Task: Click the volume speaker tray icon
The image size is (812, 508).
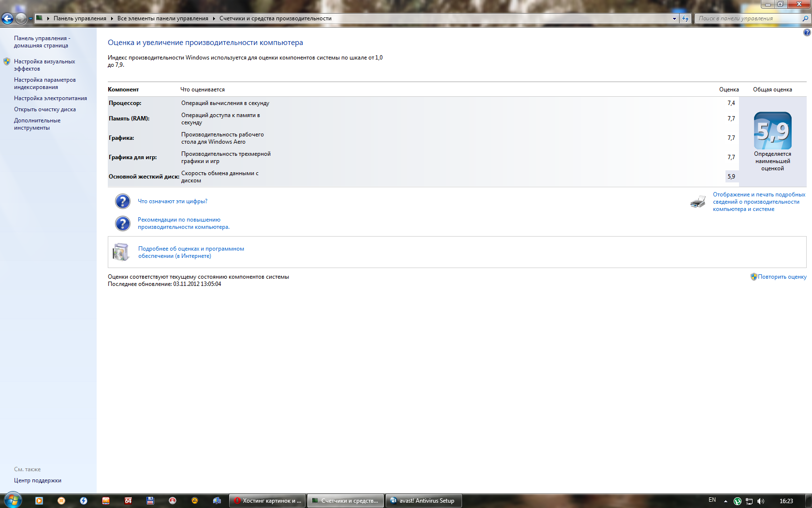Action: [x=761, y=501]
